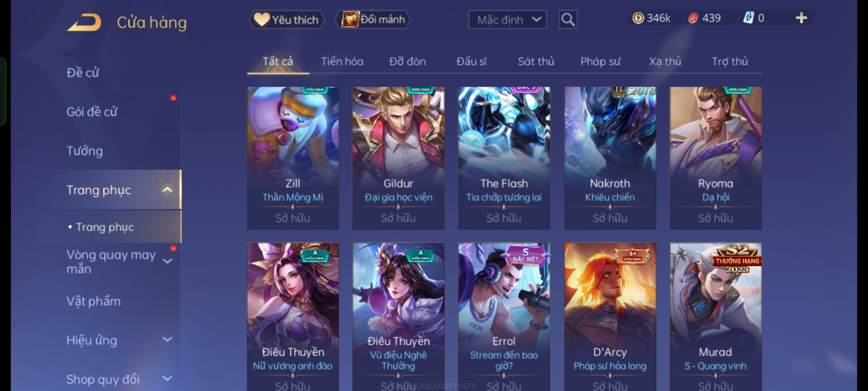Click the blue voucher currency icon
This screenshot has width=868, height=391.
pyautogui.click(x=748, y=18)
